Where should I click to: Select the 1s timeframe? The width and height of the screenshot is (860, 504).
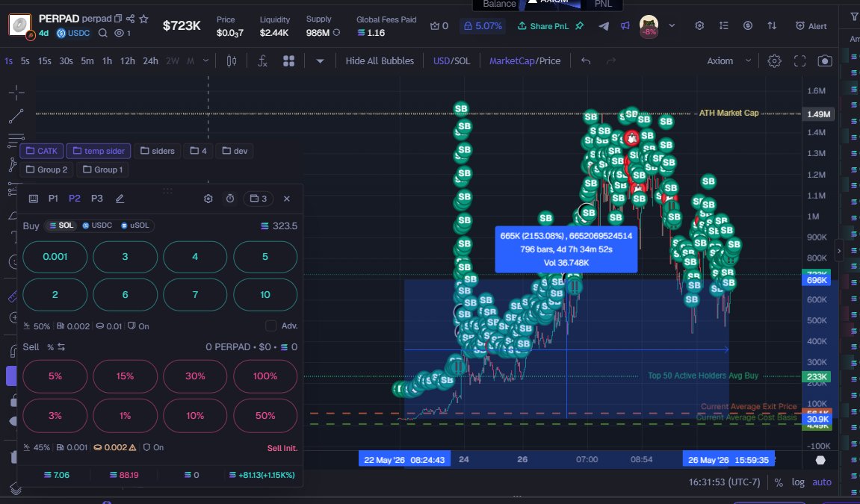8,60
